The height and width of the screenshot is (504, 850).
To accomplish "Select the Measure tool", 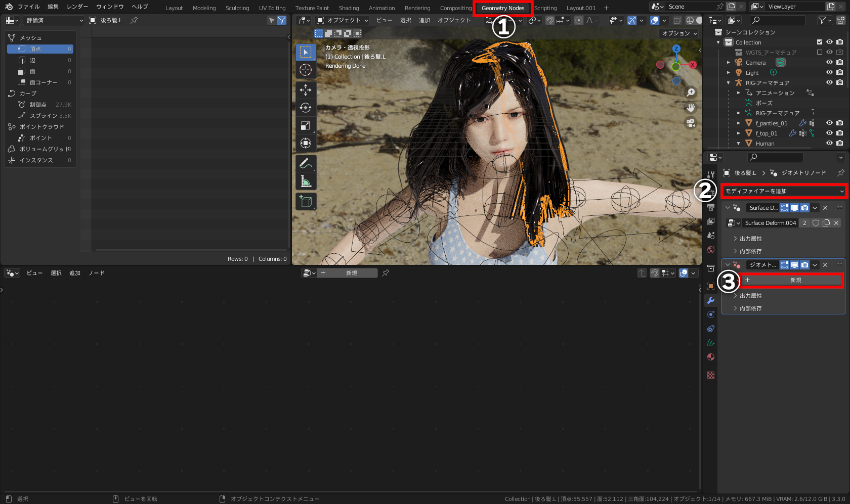I will point(306,181).
